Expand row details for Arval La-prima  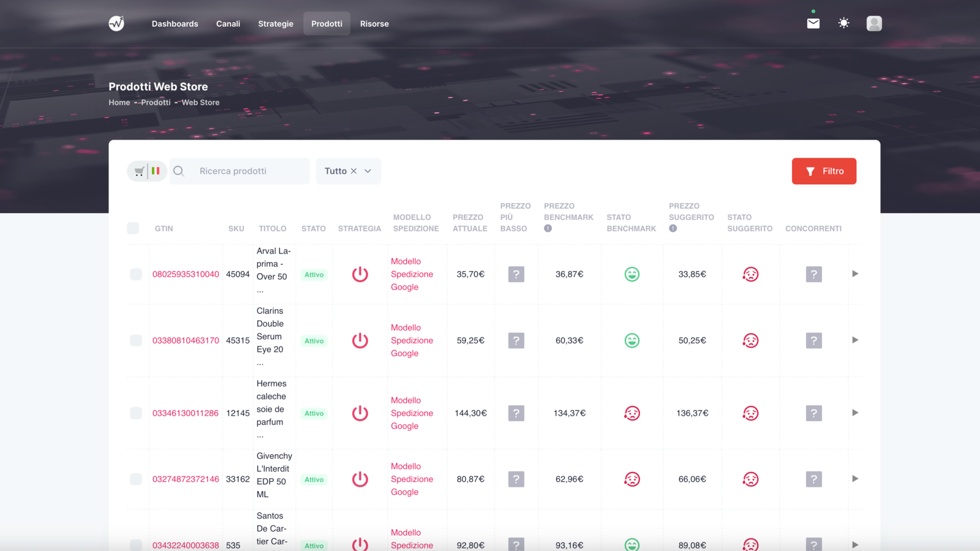tap(855, 274)
